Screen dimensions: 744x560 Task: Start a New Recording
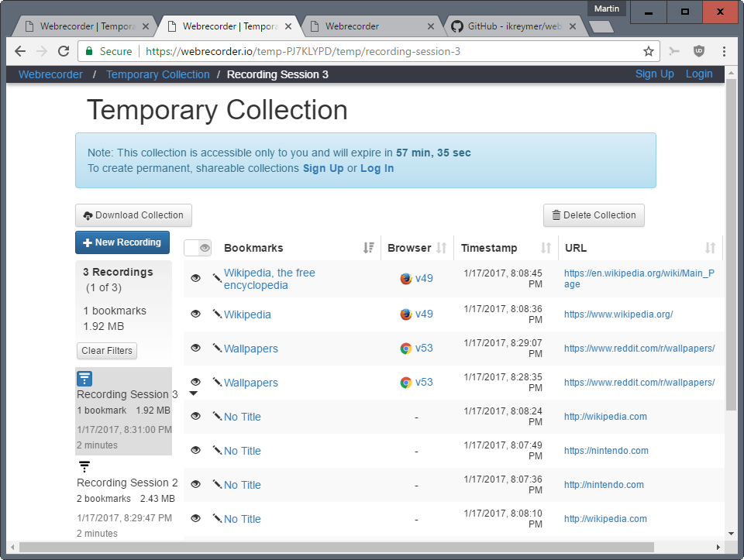click(122, 242)
